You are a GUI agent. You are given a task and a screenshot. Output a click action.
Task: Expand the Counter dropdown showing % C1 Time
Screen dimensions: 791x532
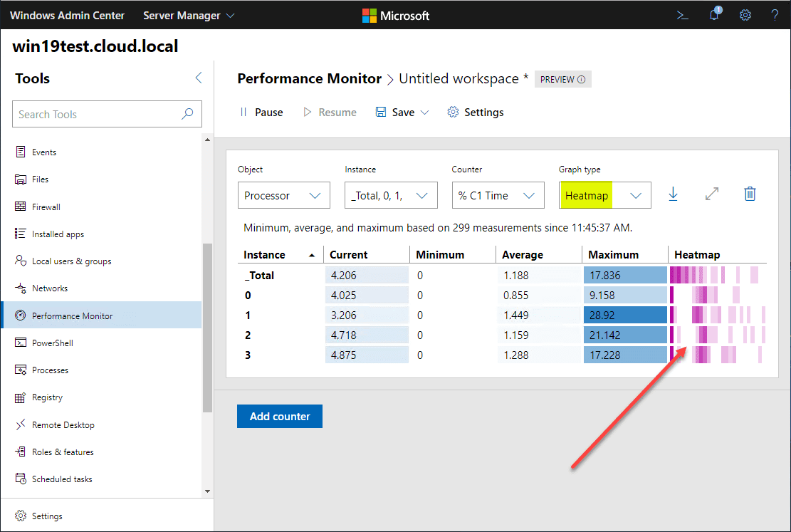(497, 195)
